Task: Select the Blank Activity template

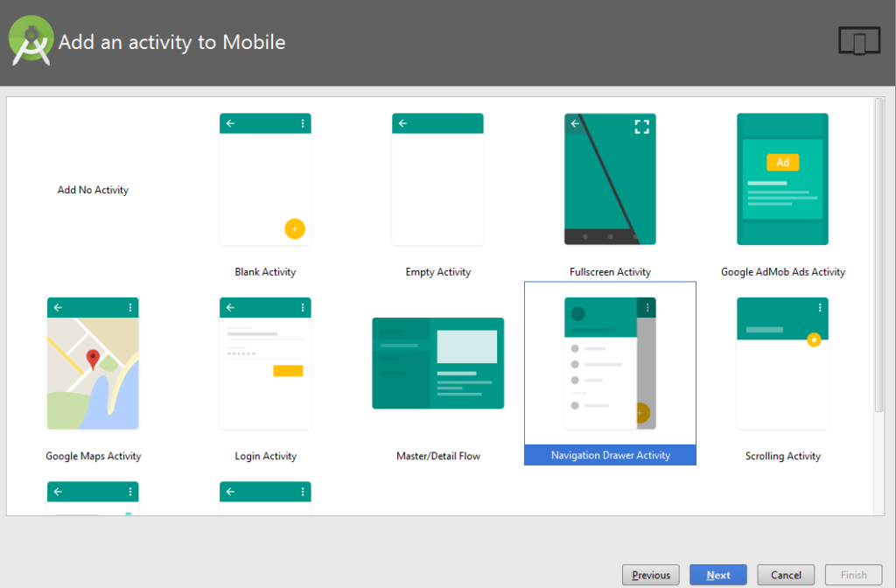Action: [x=265, y=178]
